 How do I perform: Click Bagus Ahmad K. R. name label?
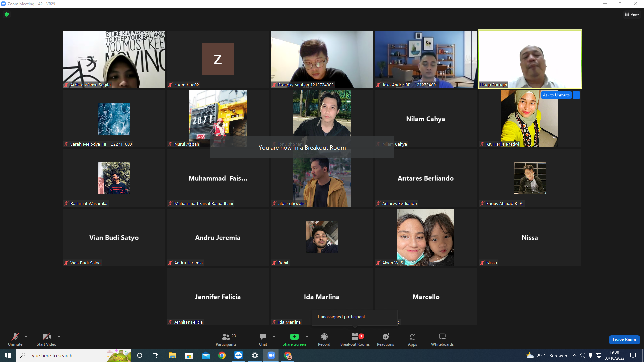point(505,204)
